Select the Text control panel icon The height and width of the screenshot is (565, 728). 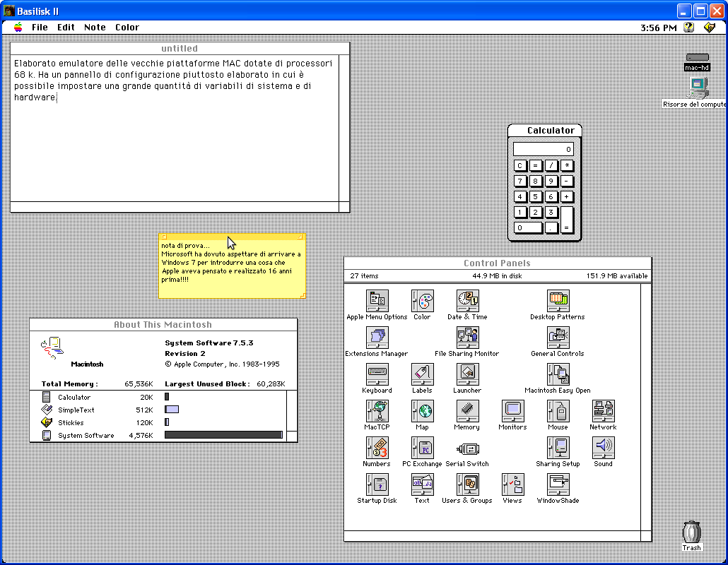coord(422,484)
